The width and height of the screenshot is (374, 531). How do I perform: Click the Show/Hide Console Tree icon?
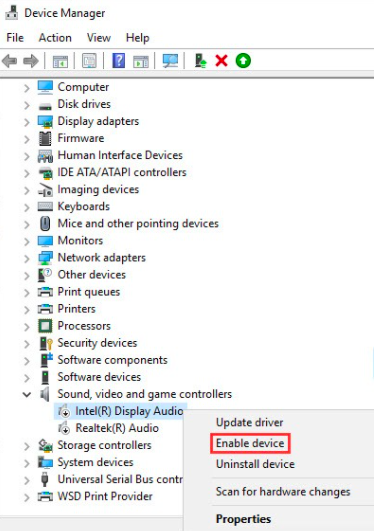click(x=60, y=61)
